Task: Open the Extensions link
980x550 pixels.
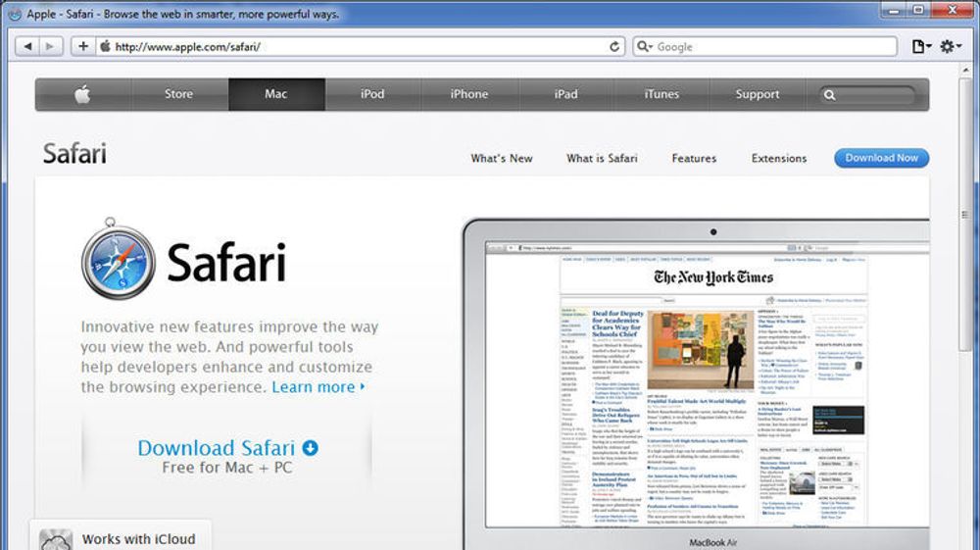Action: point(779,158)
